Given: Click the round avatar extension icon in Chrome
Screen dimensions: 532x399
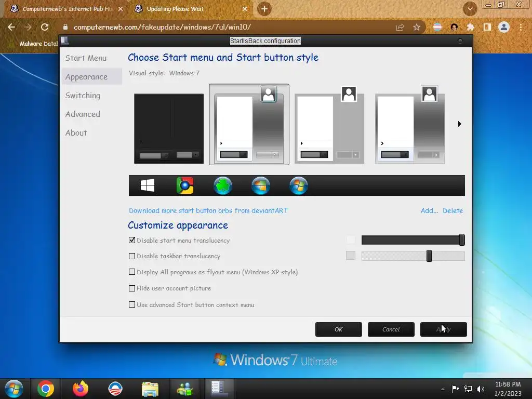Looking at the screenshot, I should pyautogui.click(x=454, y=27).
